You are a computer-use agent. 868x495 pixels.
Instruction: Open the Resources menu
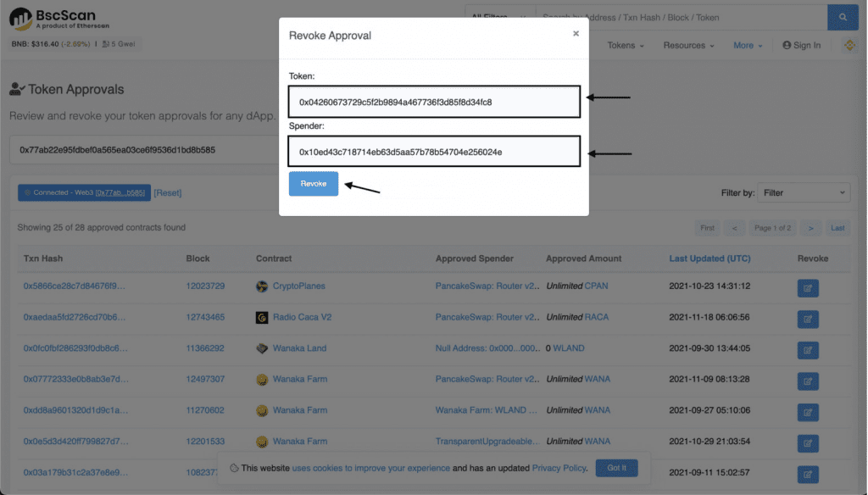(x=688, y=46)
